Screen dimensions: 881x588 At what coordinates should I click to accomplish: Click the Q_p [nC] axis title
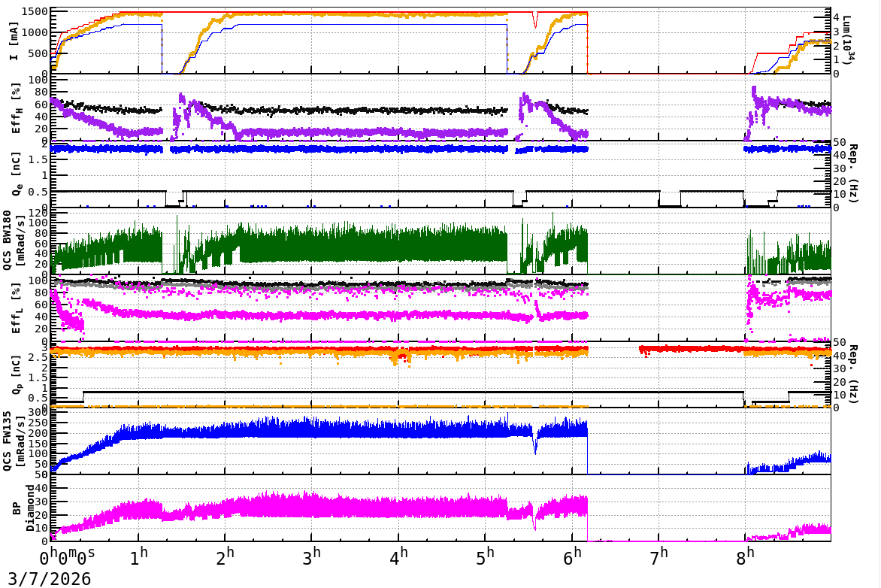[x=16, y=374]
